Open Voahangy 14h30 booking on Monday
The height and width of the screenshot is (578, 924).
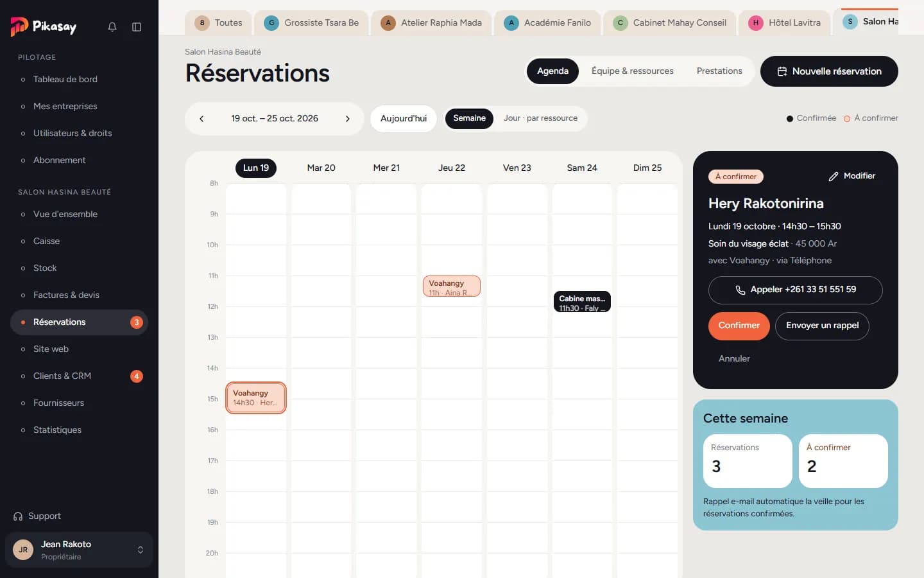coord(256,398)
